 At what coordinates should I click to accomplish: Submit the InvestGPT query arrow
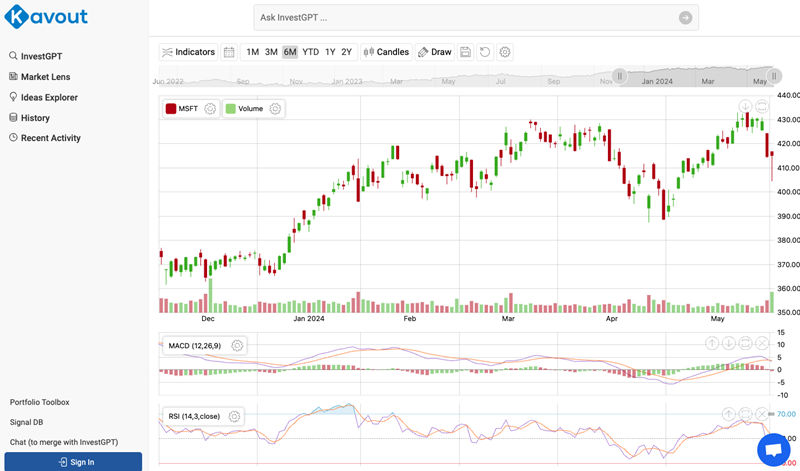685,18
